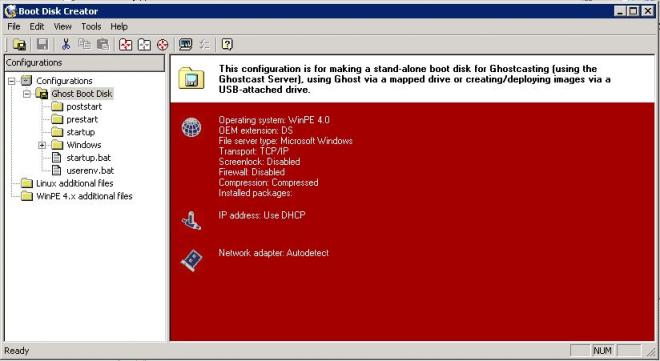Click the computer monitor toolbar icon
660x361 pixels.
(x=185, y=44)
